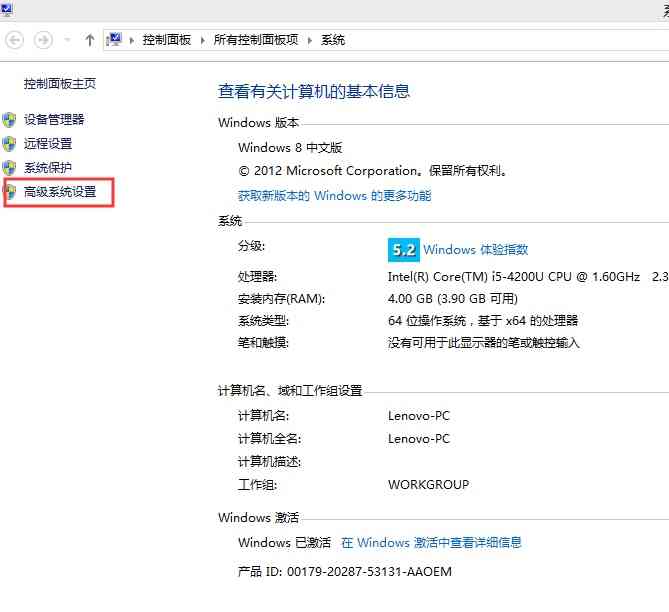669x612 pixels.
Task: Click the shield icon beside 高级系统设置
Action: [x=11, y=192]
